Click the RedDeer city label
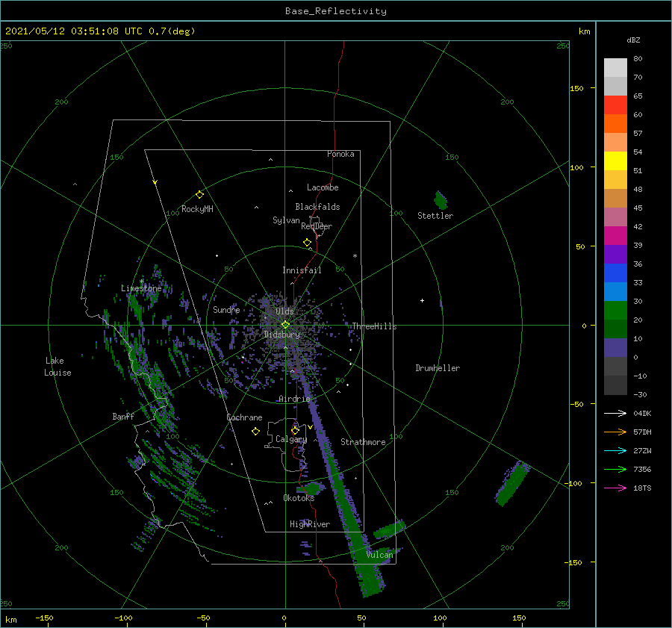The image size is (672, 628). point(317,226)
